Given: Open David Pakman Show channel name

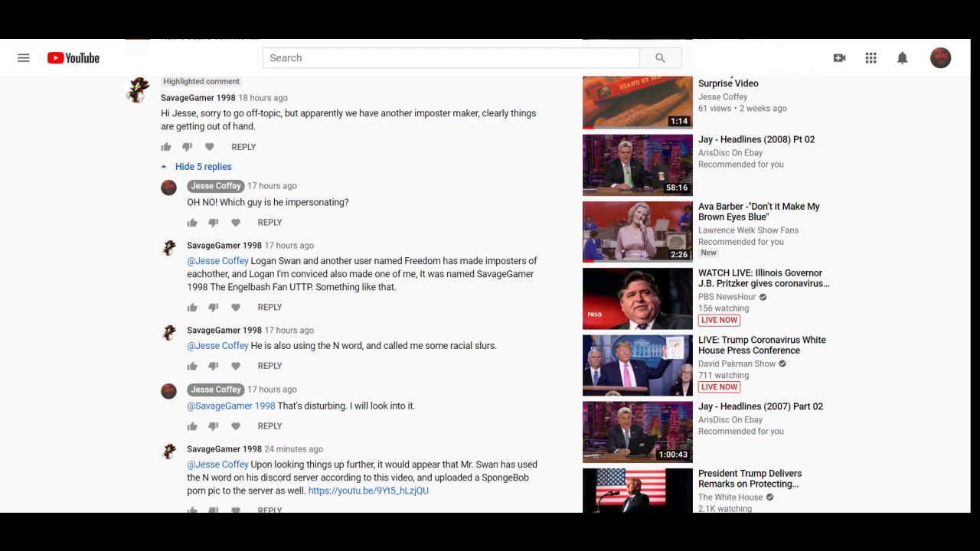Looking at the screenshot, I should point(737,364).
